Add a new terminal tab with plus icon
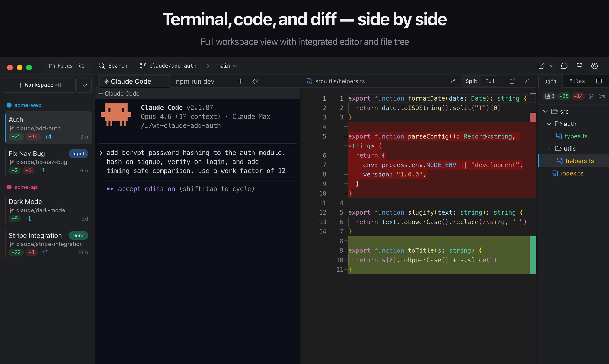The width and height of the screenshot is (609, 364). [x=240, y=81]
